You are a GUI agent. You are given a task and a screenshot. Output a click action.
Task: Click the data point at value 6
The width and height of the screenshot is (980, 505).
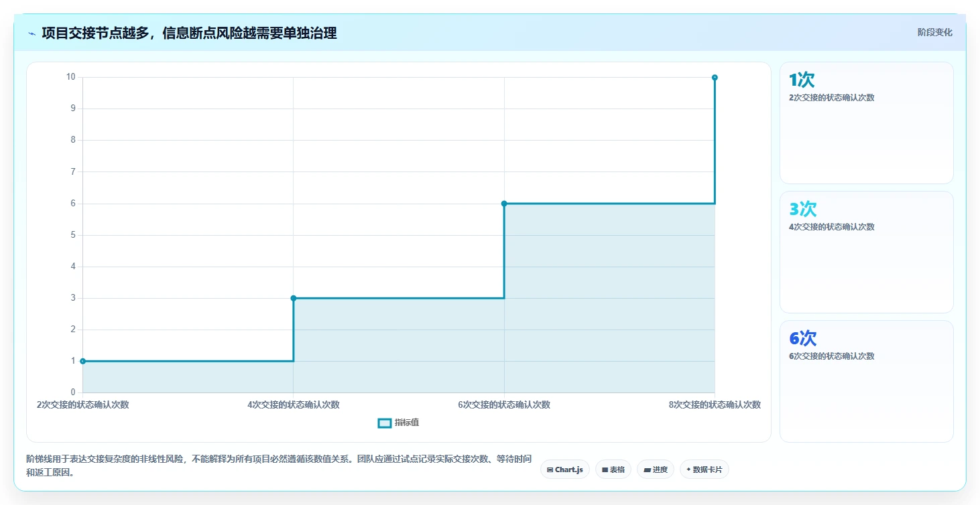point(504,204)
